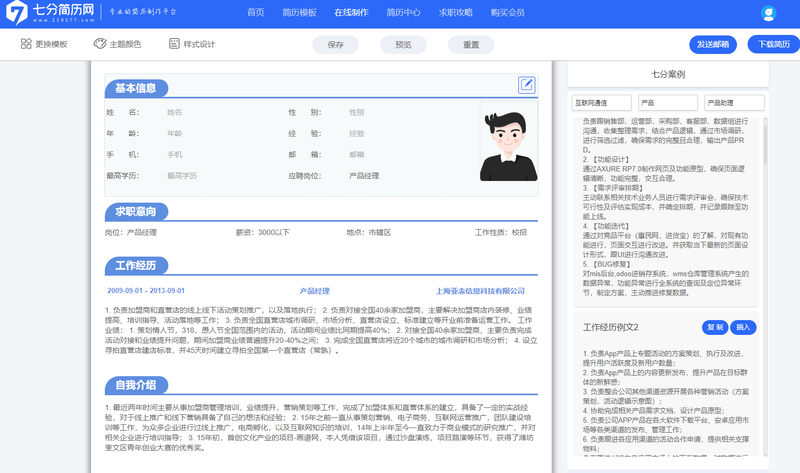Go to 首页 in the top navigation
Viewport: 800px width, 473px height.
(x=256, y=13)
